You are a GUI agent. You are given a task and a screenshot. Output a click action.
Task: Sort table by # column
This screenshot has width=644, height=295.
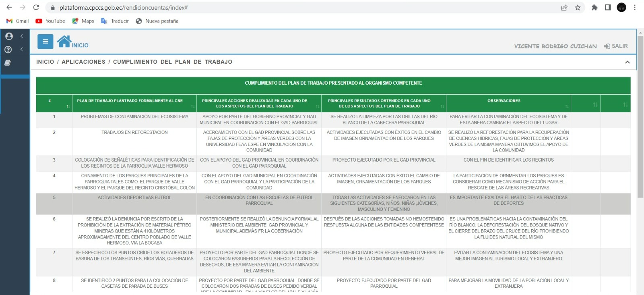68,106
